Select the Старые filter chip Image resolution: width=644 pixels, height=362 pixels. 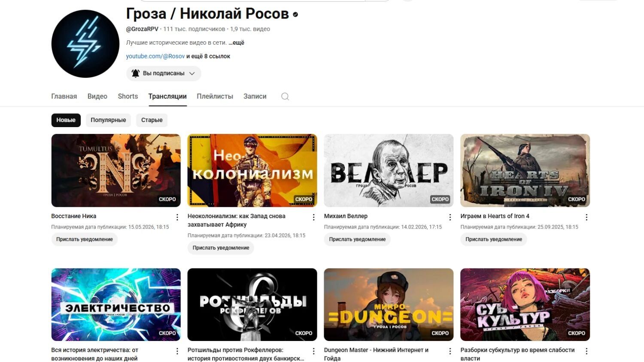152,120
